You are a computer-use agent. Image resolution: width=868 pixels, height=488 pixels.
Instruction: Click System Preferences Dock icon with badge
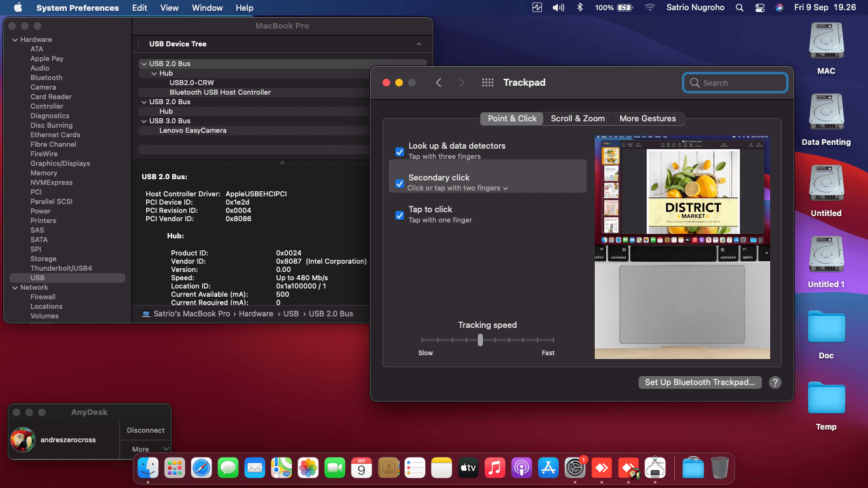pos(575,468)
